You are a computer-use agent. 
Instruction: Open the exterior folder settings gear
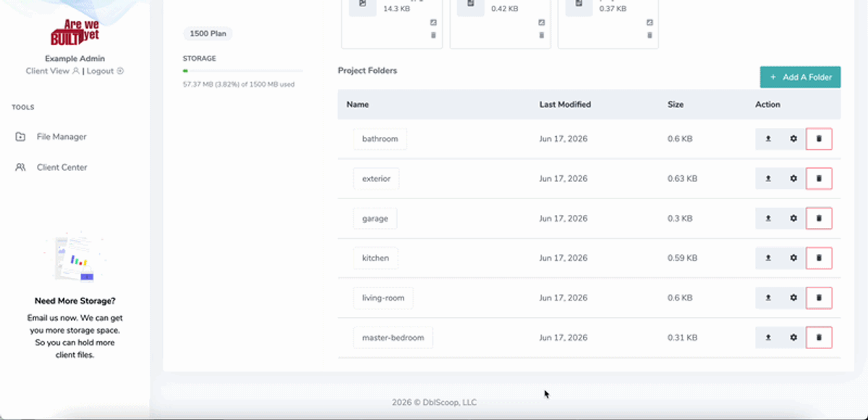tap(793, 178)
